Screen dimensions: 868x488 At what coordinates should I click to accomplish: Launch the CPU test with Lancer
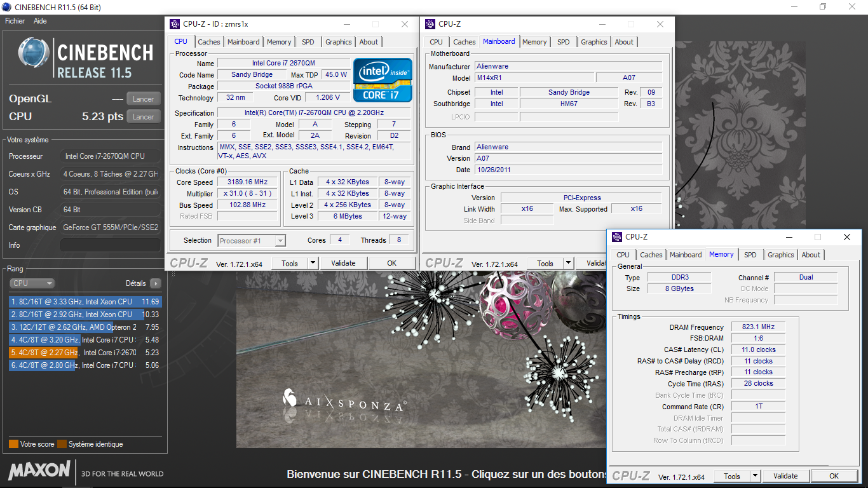(x=144, y=116)
